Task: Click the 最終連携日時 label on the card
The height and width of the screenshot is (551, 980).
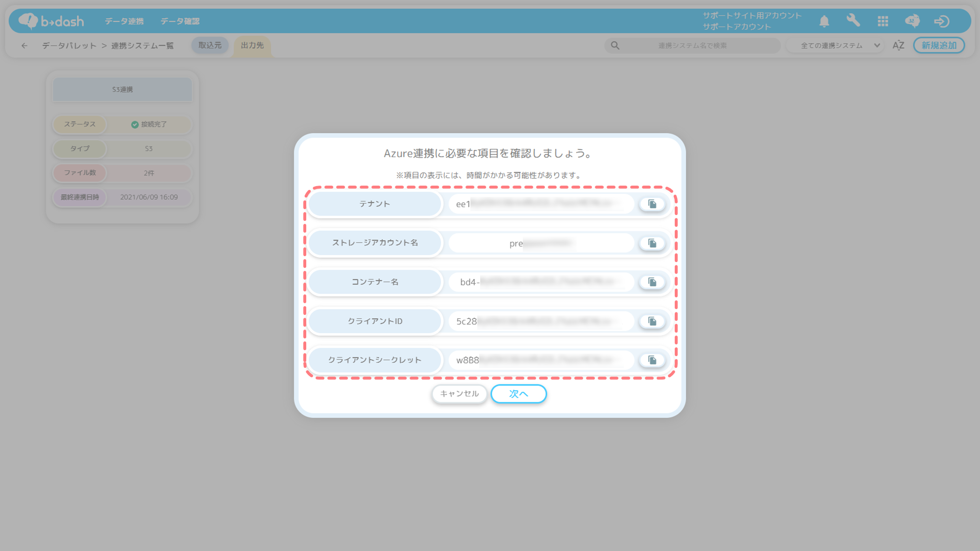Action: 80,197
